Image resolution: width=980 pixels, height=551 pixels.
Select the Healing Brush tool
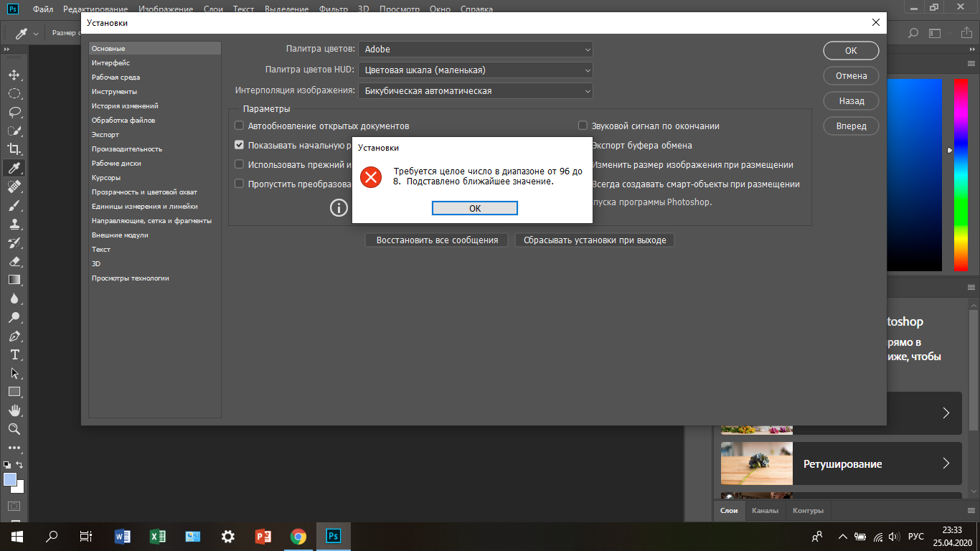pyautogui.click(x=14, y=187)
